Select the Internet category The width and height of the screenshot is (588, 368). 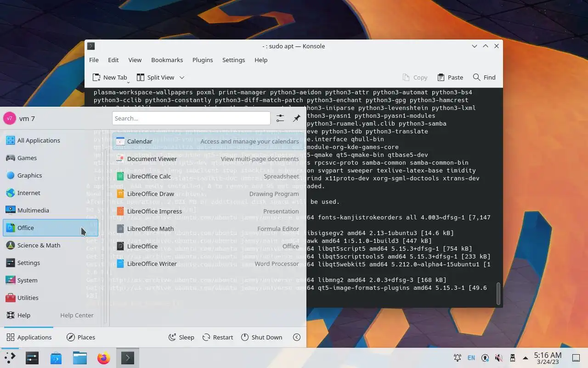(x=51, y=193)
